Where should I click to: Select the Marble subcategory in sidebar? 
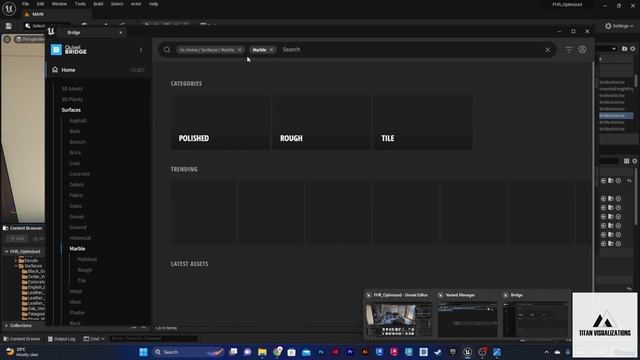coord(77,249)
